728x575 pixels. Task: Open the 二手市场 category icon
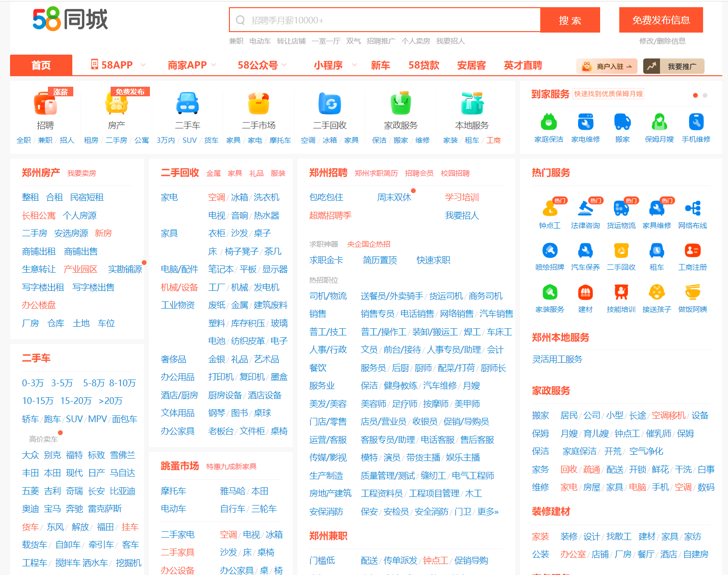(259, 103)
